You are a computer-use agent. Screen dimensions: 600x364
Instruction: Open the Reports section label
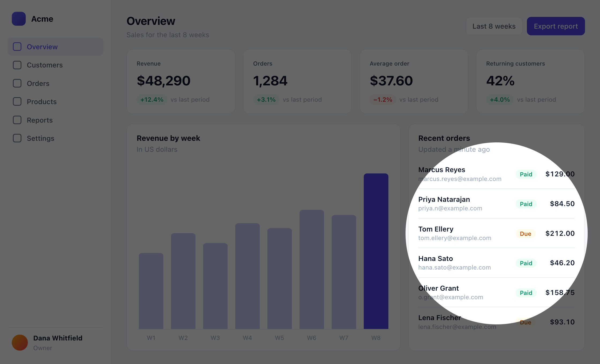pos(40,120)
